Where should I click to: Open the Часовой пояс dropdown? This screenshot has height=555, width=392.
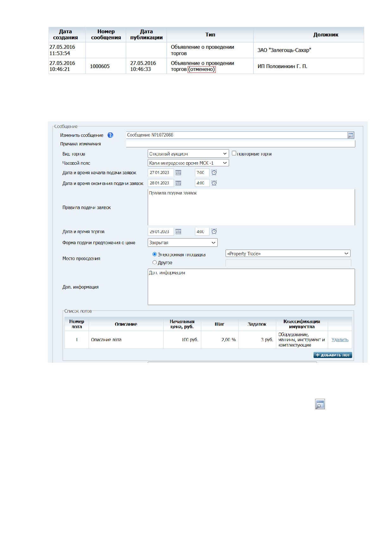[x=188, y=163]
